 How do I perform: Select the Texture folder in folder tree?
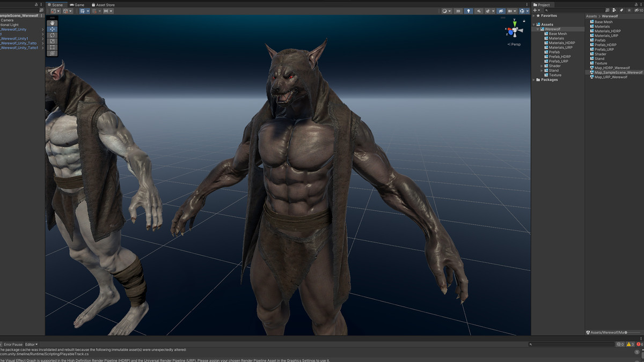tap(552, 75)
